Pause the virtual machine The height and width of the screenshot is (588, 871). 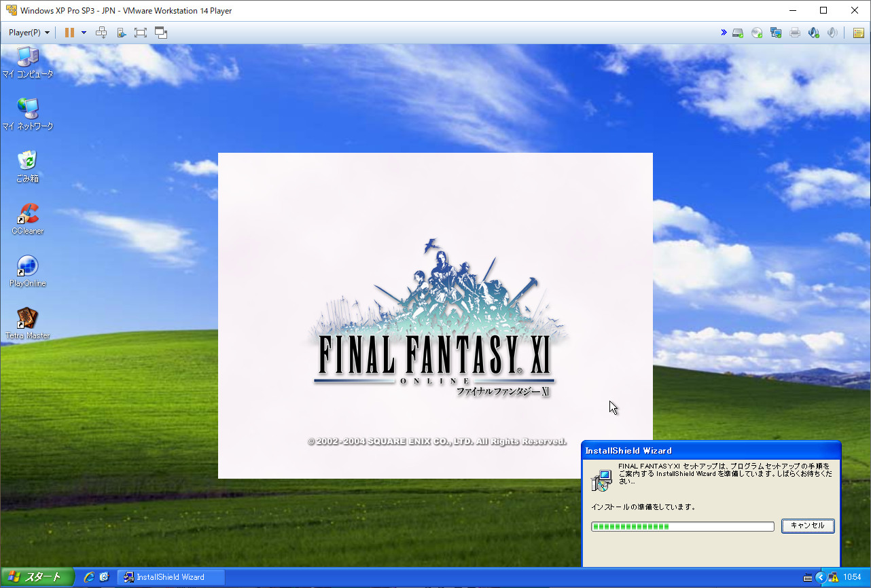pos(69,33)
